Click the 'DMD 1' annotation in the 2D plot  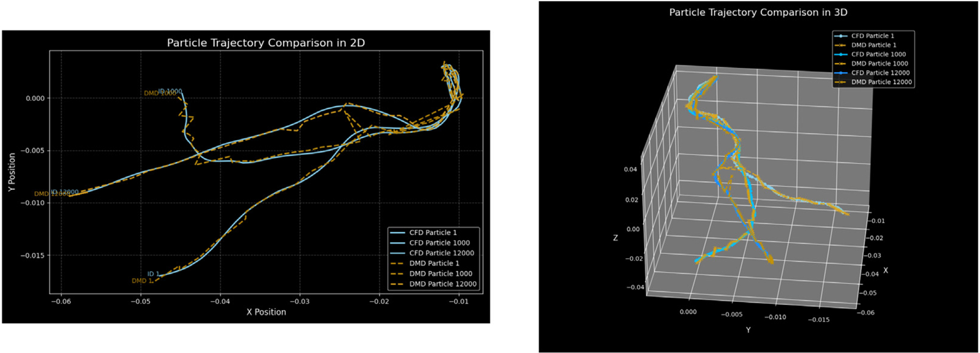[142, 281]
